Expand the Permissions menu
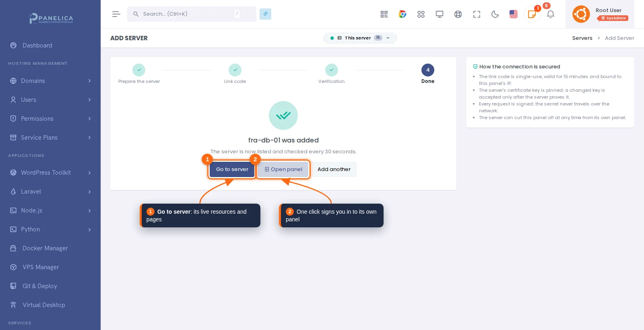Screen dimensions: 644x330 pyautogui.click(x=50, y=119)
